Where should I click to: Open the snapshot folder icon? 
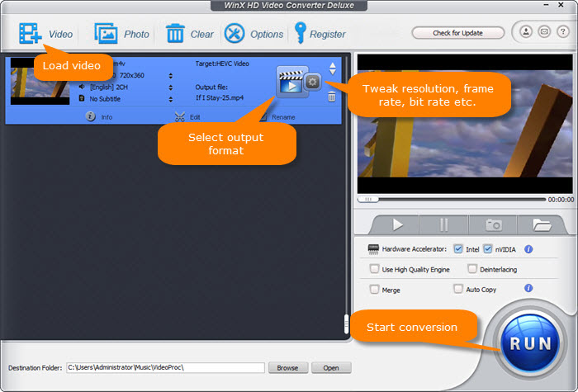point(541,224)
